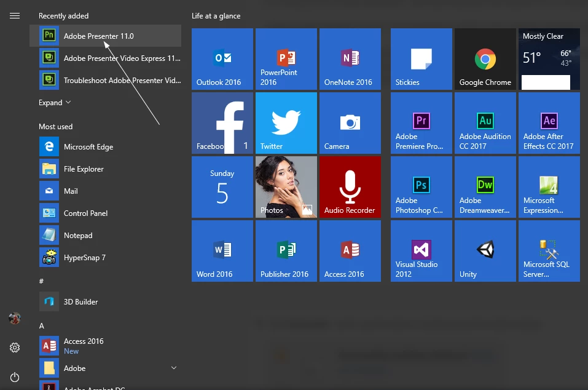The width and height of the screenshot is (588, 390).
Task: Open the OneNote 2016 tile
Action: click(350, 59)
